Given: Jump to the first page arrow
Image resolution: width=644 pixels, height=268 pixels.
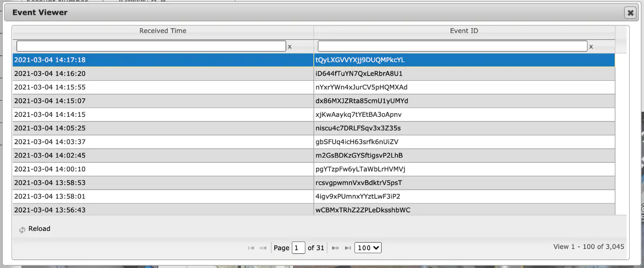Looking at the screenshot, I should pos(251,248).
